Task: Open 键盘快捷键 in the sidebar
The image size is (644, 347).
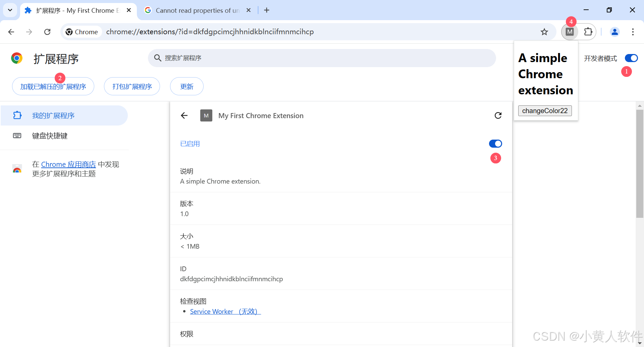Action: tap(64, 136)
